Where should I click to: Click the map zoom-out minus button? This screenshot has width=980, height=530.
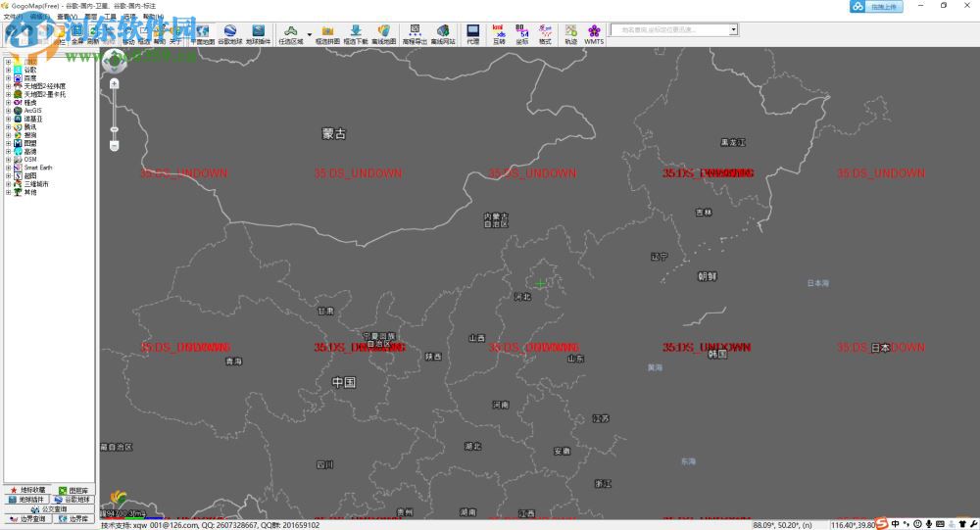114,146
